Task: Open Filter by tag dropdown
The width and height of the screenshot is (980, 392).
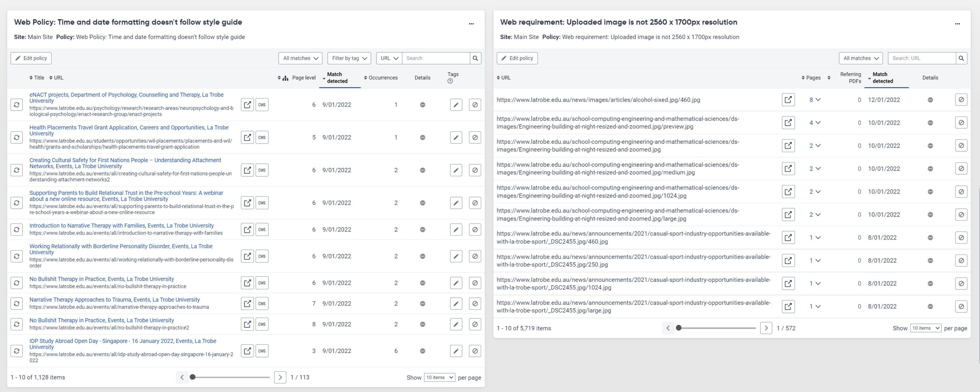Action: 349,58
